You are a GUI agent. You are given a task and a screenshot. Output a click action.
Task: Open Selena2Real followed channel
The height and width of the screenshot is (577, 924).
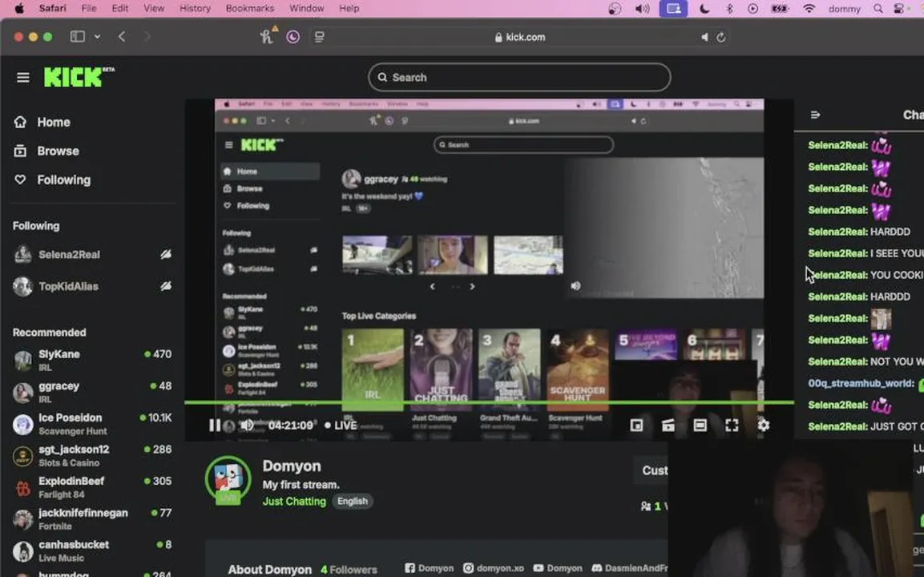(92, 255)
